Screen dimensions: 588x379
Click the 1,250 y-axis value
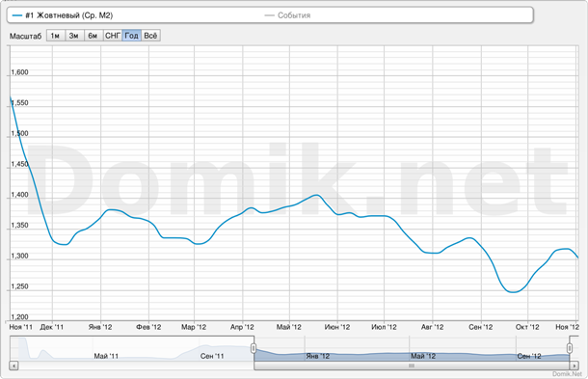[19, 286]
